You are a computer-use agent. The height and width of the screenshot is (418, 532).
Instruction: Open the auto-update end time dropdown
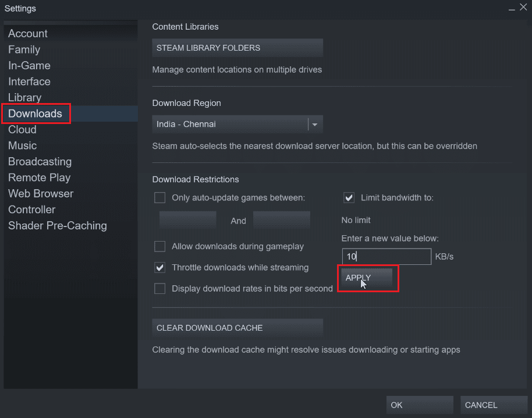[282, 220]
